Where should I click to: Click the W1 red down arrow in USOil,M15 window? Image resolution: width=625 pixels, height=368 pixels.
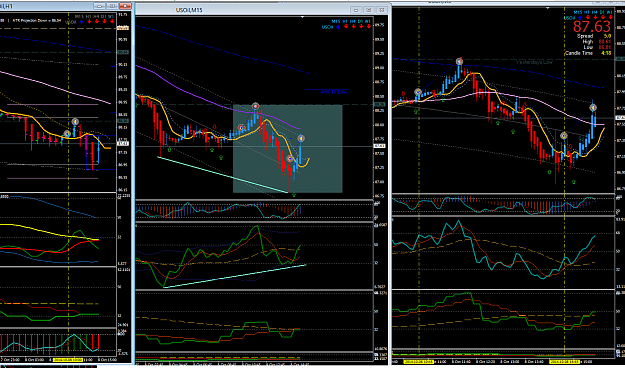tap(369, 26)
